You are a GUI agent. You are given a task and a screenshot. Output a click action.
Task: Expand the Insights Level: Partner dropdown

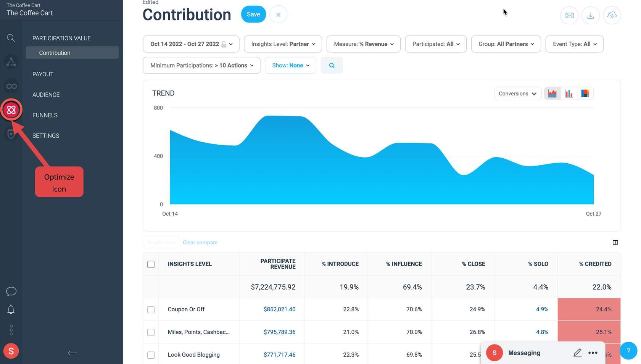pyautogui.click(x=283, y=44)
